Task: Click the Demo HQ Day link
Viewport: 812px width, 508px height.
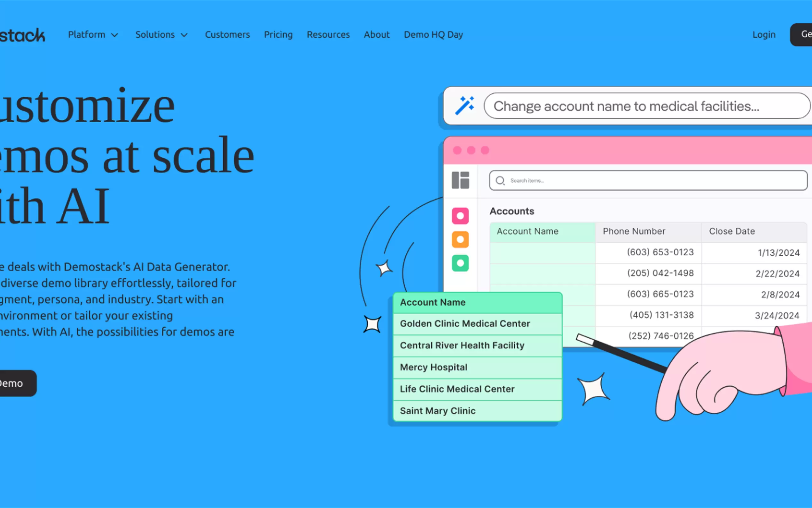Action: (x=433, y=35)
